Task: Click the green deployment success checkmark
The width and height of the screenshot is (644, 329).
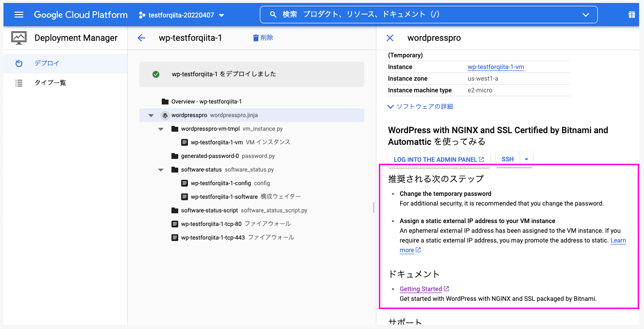Action: point(156,74)
